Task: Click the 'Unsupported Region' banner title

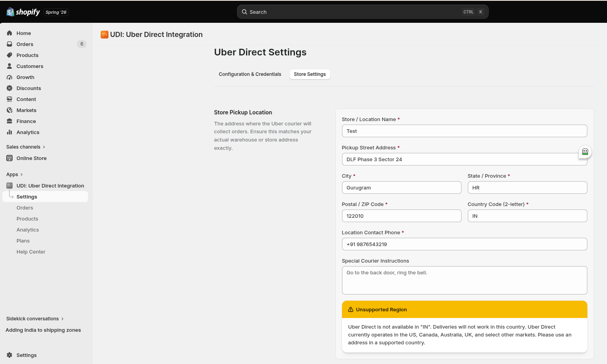Action: tap(381, 310)
